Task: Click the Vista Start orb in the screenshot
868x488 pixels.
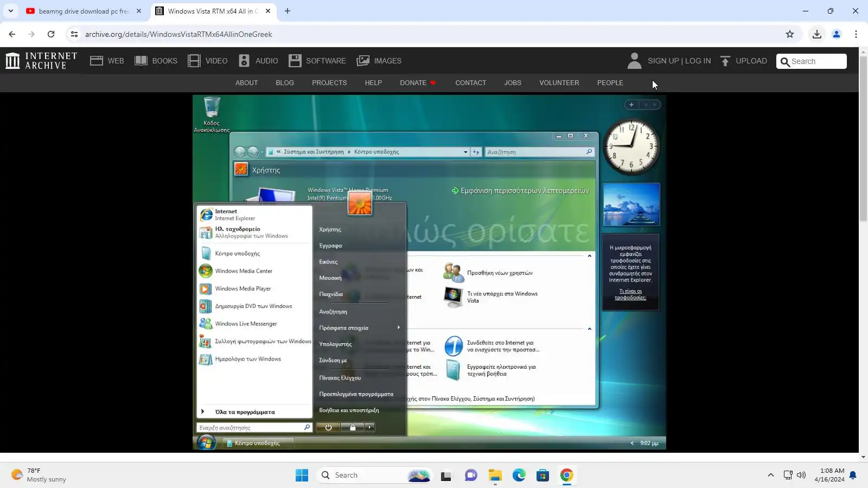Action: (206, 442)
